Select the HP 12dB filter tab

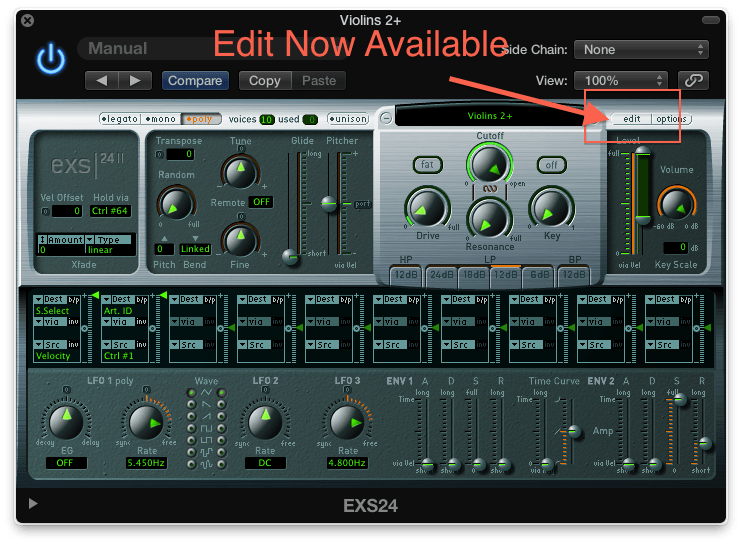pyautogui.click(x=406, y=275)
